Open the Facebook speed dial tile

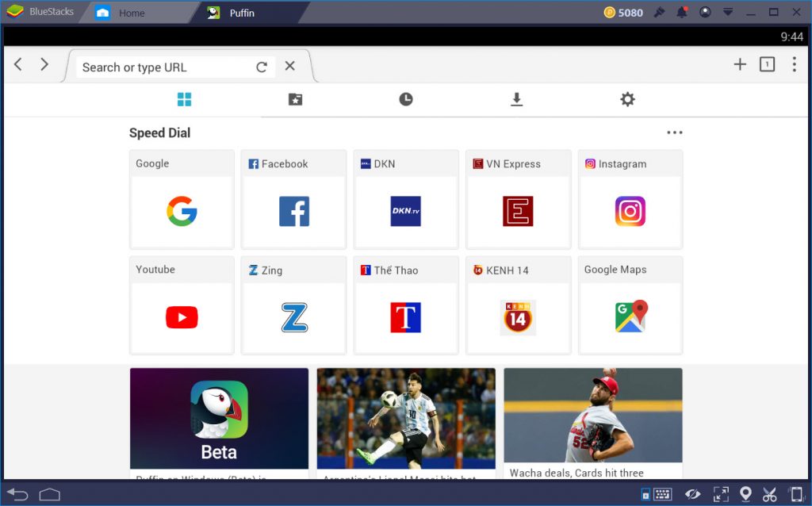[x=293, y=199]
